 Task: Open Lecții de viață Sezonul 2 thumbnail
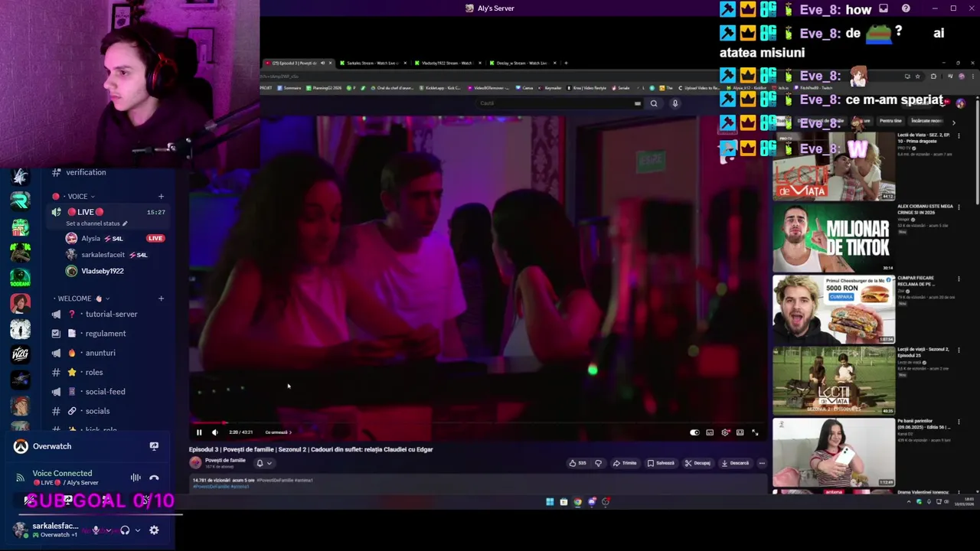[x=834, y=380]
